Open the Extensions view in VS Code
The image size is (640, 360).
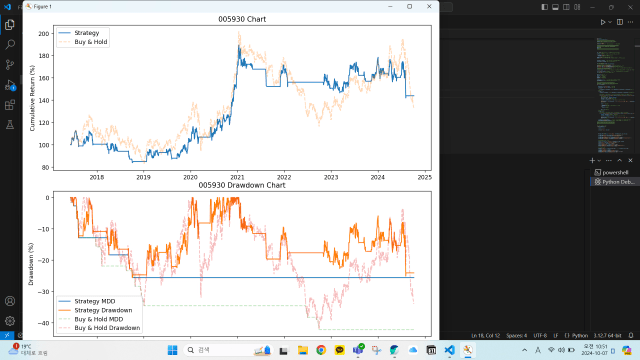tap(10, 105)
